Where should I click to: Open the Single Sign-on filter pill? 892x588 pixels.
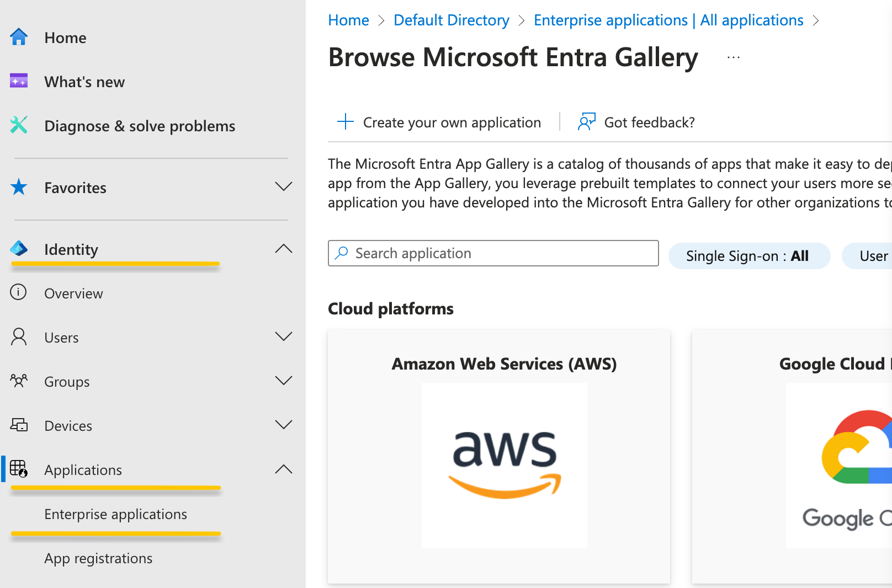(748, 256)
